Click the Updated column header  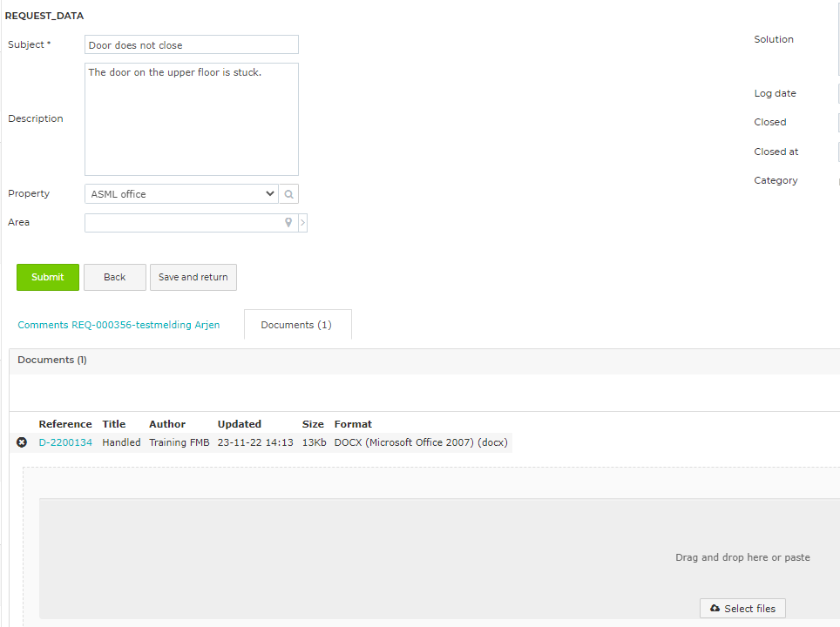click(x=240, y=424)
